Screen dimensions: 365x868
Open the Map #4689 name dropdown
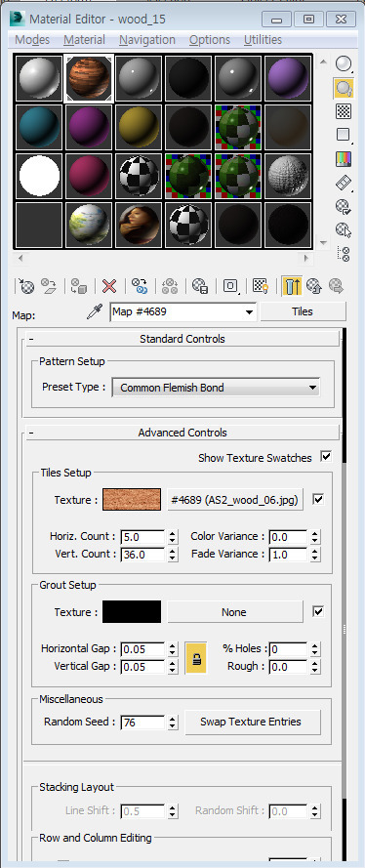pyautogui.click(x=250, y=312)
